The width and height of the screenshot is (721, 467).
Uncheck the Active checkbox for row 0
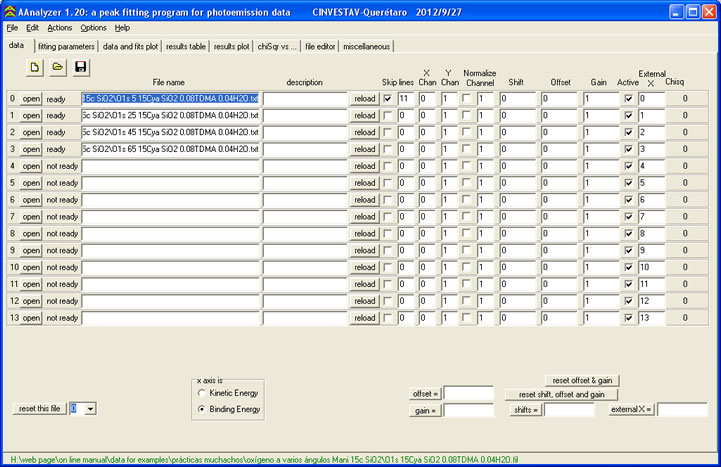click(627, 99)
